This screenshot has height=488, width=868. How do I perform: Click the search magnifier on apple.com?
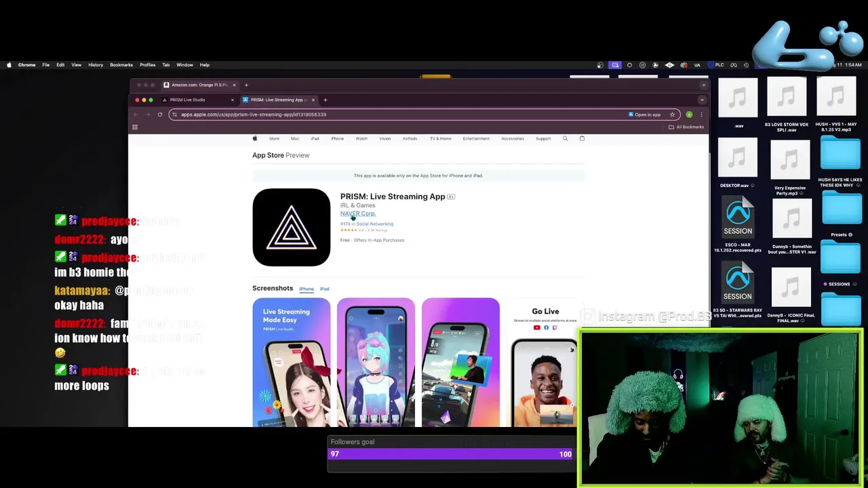click(x=565, y=138)
